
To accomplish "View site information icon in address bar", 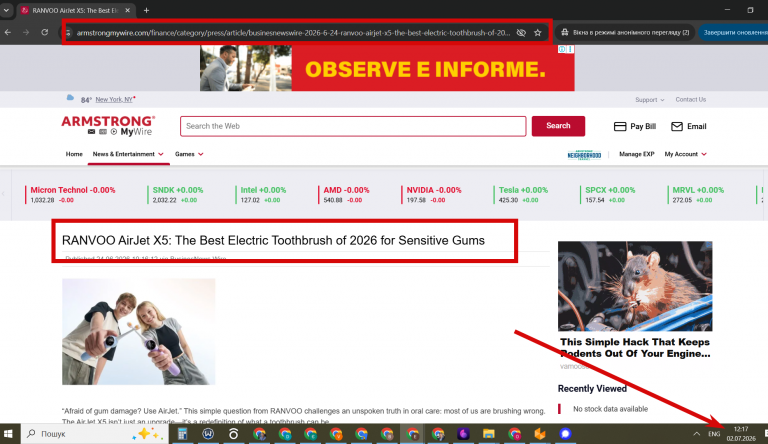I will point(69,33).
